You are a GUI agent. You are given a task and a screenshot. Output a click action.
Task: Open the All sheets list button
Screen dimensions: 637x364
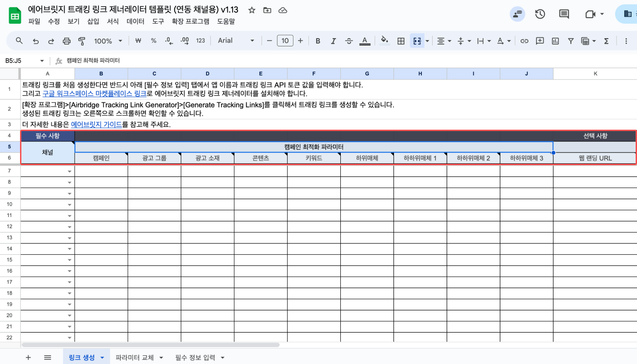47,358
